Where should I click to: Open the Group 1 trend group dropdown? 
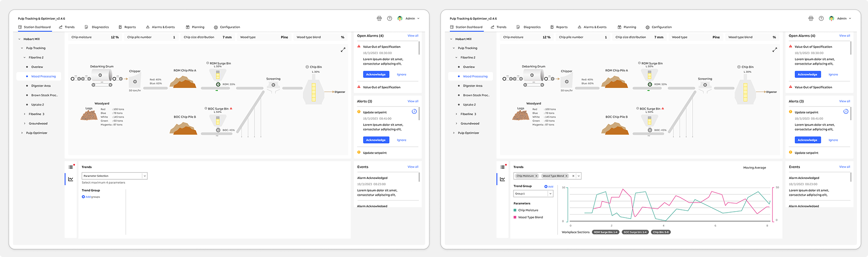533,193
